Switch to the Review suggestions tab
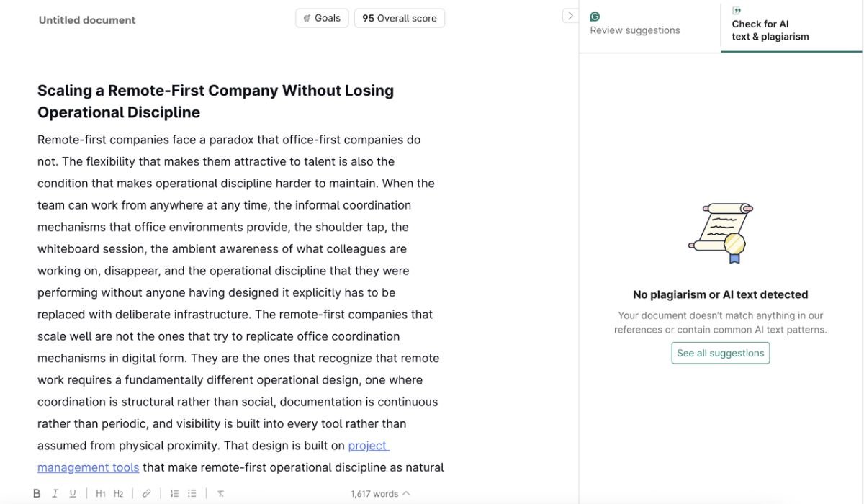The image size is (864, 504). pos(635,30)
